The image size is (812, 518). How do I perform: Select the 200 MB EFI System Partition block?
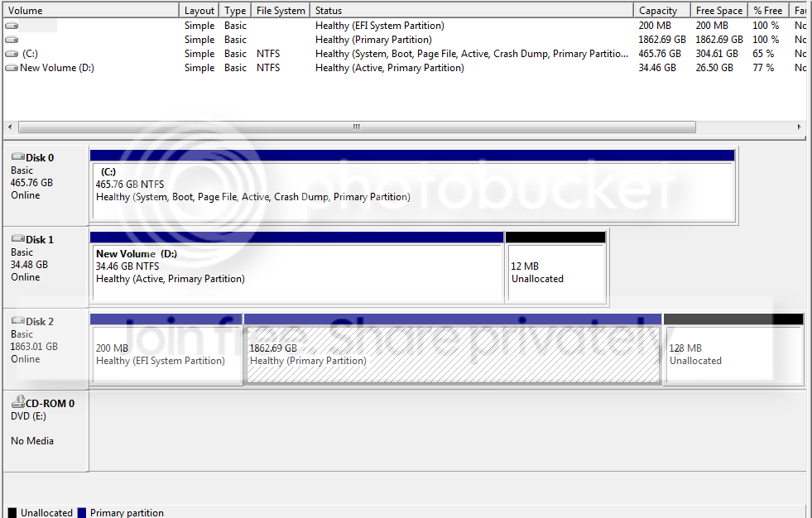(166, 349)
